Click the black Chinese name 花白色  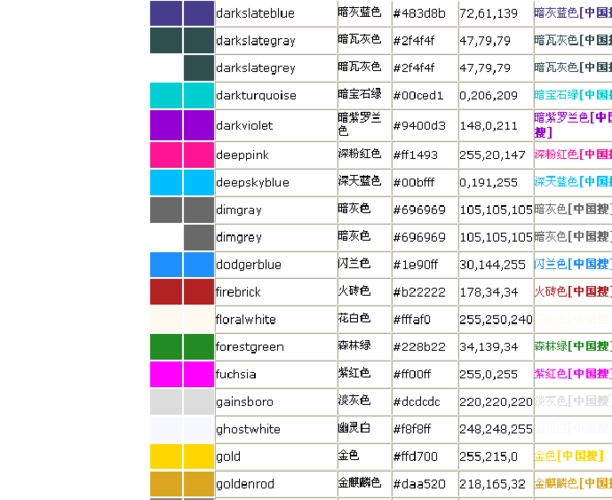click(354, 318)
